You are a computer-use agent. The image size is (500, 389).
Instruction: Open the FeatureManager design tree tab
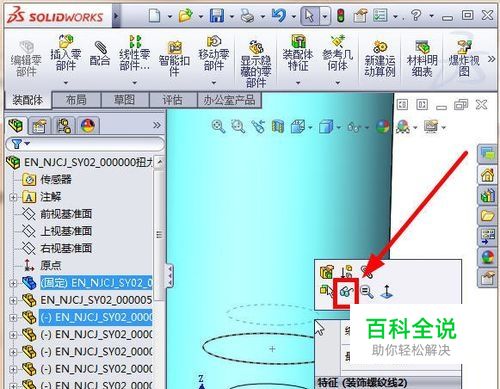pos(16,126)
